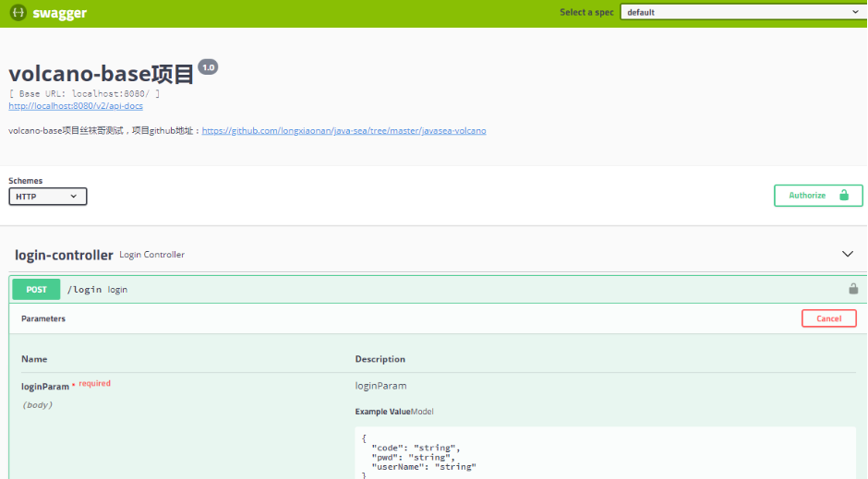Click the loginParam description text

click(x=380, y=386)
